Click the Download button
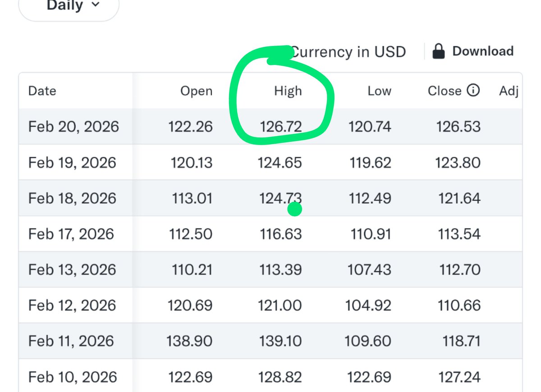This screenshot has height=392, width=541. click(x=483, y=51)
